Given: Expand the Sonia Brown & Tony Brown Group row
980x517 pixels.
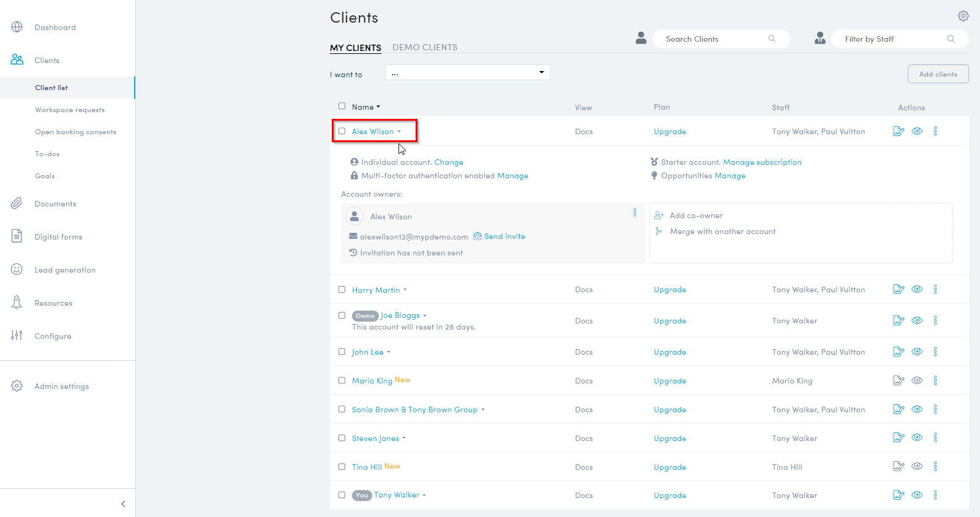Looking at the screenshot, I should (482, 410).
